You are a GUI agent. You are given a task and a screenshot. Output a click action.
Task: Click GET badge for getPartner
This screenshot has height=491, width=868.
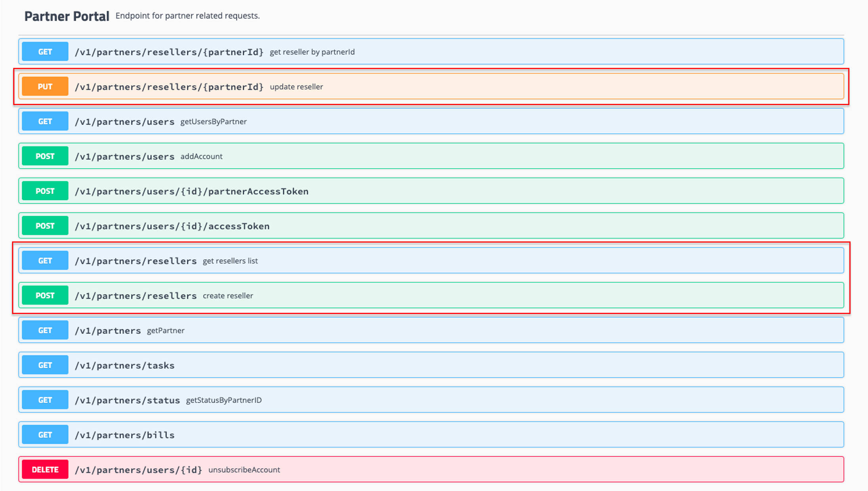(45, 331)
